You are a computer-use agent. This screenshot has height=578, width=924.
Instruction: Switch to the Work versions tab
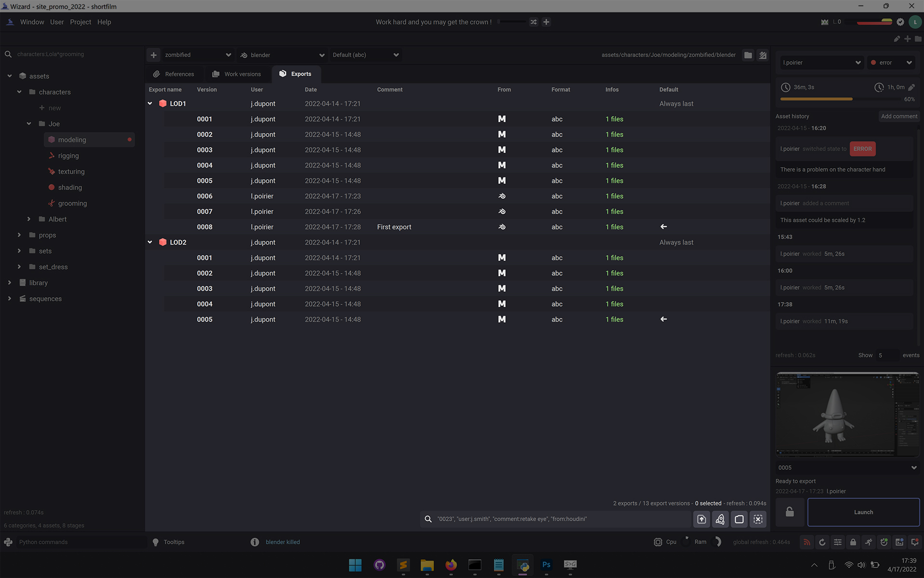pos(237,74)
